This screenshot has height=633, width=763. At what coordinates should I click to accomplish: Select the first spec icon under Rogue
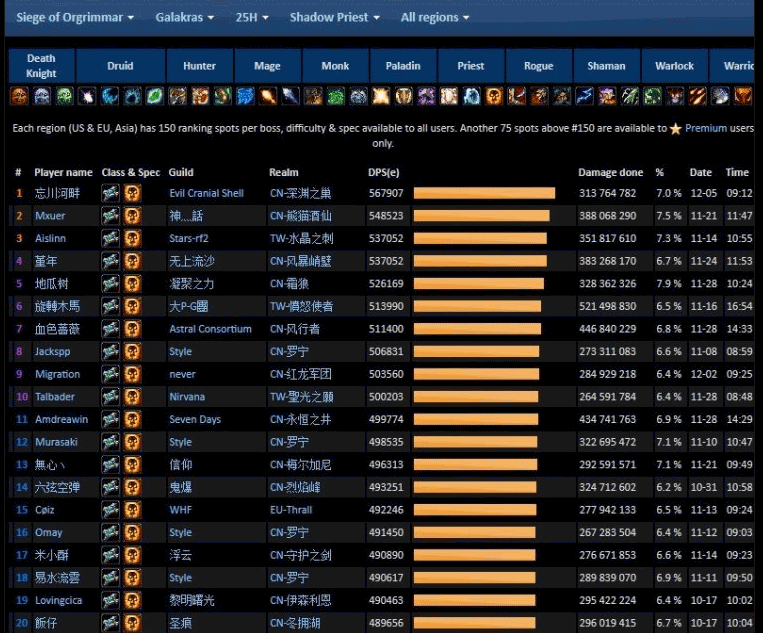pos(516,97)
